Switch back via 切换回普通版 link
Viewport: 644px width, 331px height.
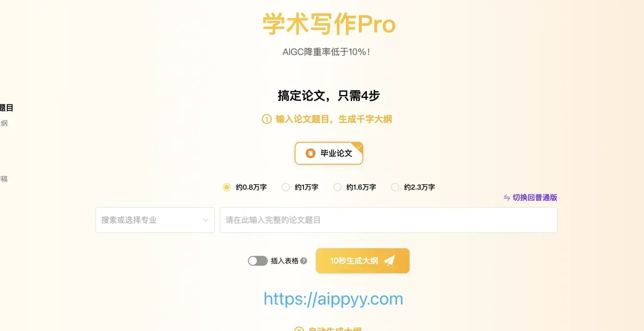(535, 198)
